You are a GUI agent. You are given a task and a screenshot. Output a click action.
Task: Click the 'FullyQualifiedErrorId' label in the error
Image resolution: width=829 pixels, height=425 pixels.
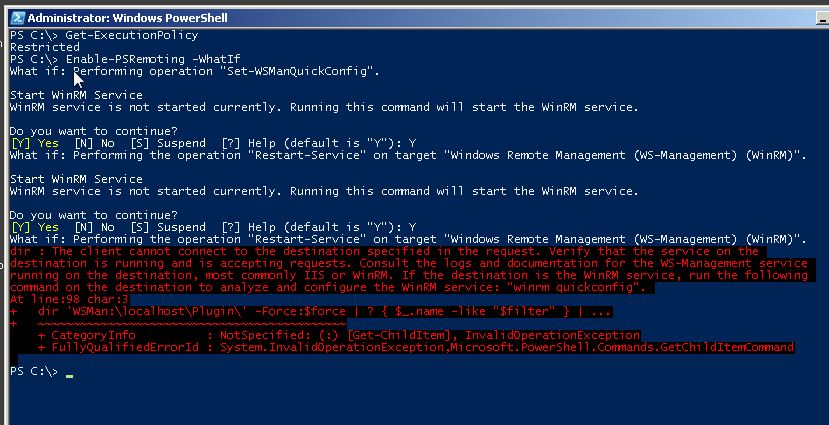[125, 347]
